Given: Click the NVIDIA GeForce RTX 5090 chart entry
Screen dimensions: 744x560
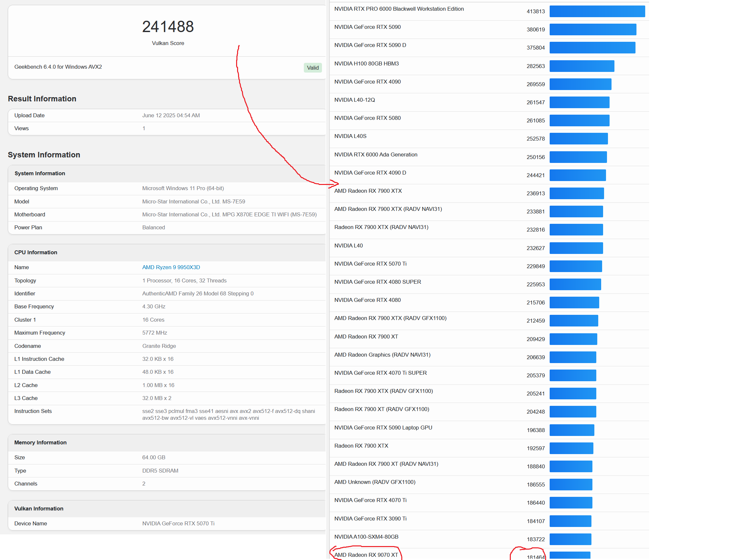Looking at the screenshot, I should tap(367, 27).
